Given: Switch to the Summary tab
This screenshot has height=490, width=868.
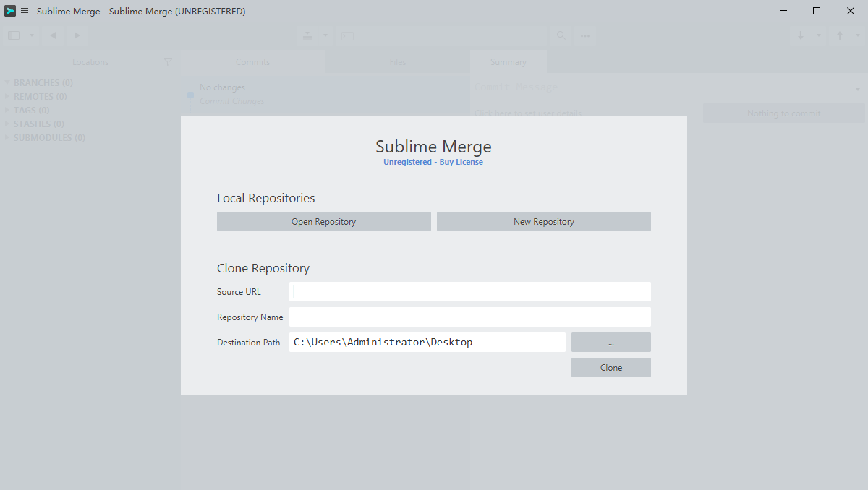Looking at the screenshot, I should coord(509,62).
